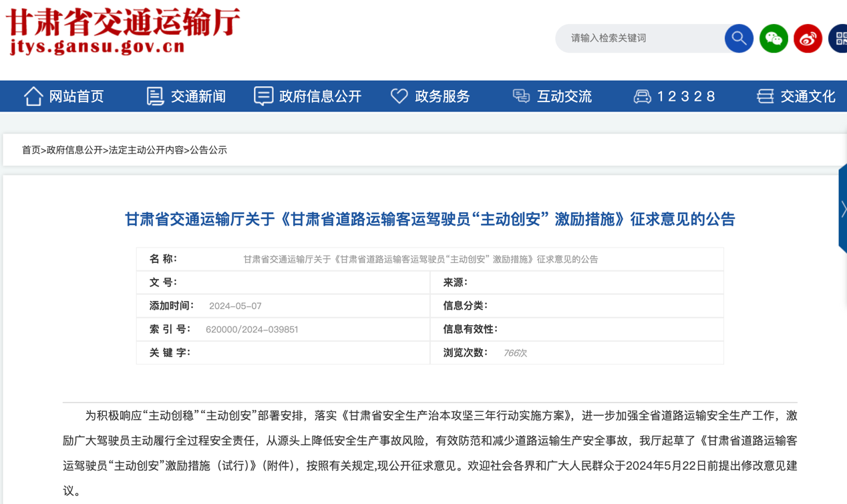847x504 pixels.
Task: Open the 互动交流 menu item
Action: (x=564, y=97)
